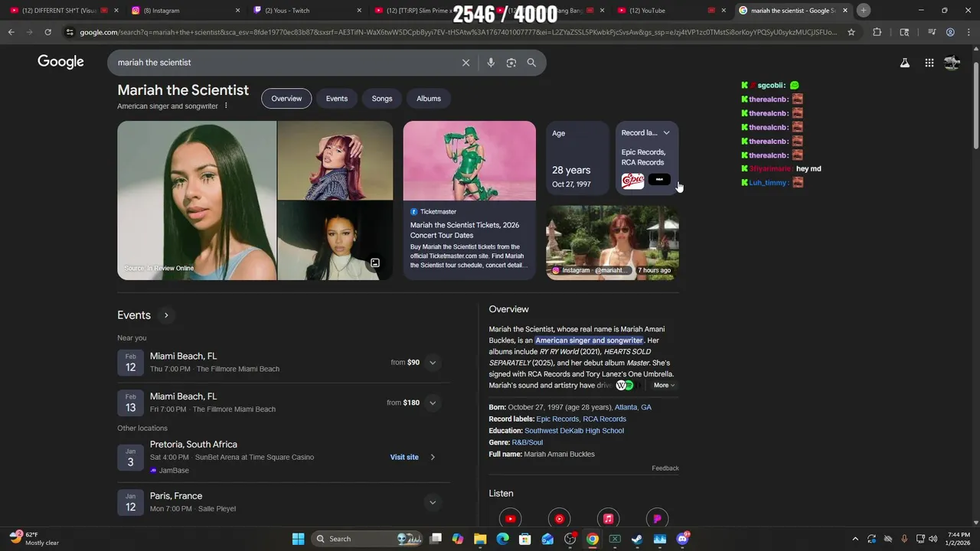Open the Windows Start menu
Viewport: 980px width, 551px height.
298,539
